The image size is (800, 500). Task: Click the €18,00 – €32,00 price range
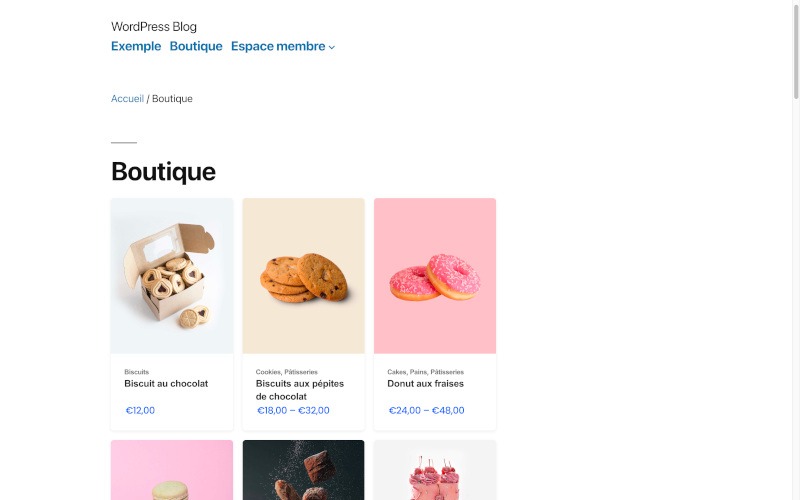(293, 411)
